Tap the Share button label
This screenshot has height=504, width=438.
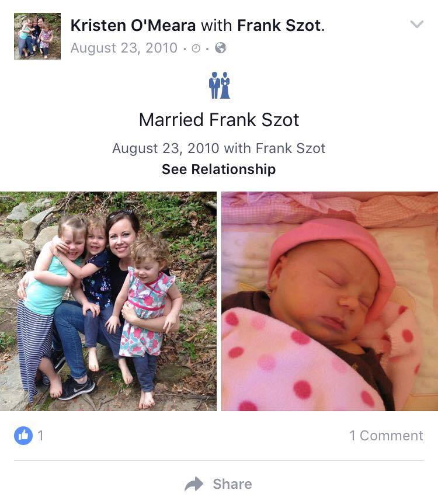232,484
